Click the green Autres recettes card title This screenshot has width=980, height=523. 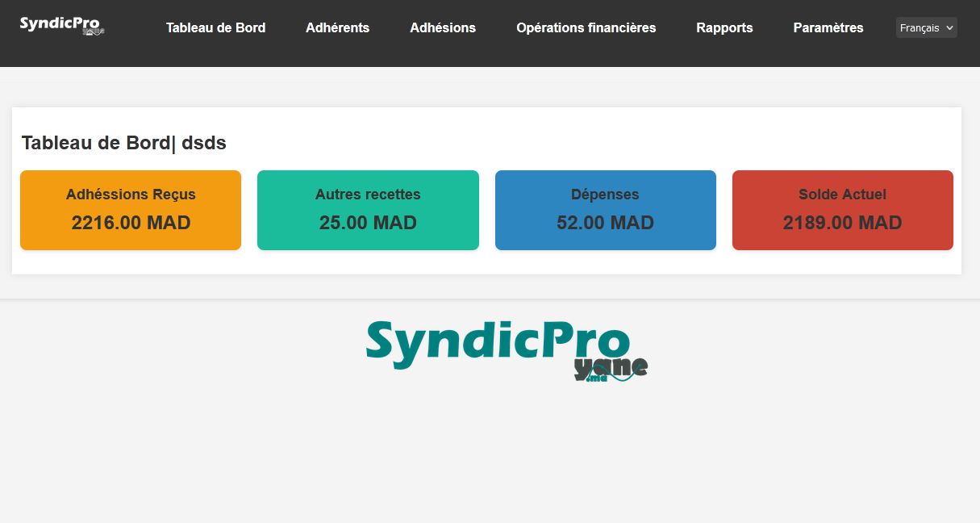tap(368, 195)
